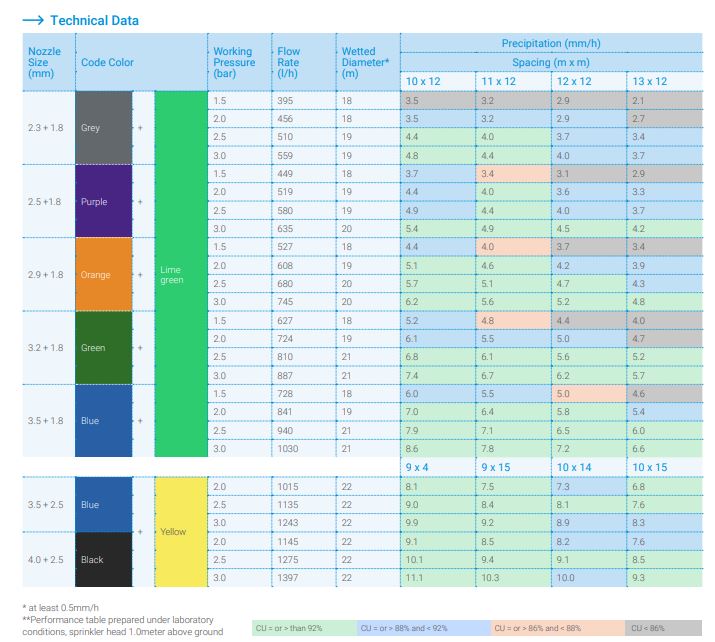Click the Blue swatch in the 3.5 + 1.8 row
Image resolution: width=715 pixels, height=642 pixels.
pos(104,421)
